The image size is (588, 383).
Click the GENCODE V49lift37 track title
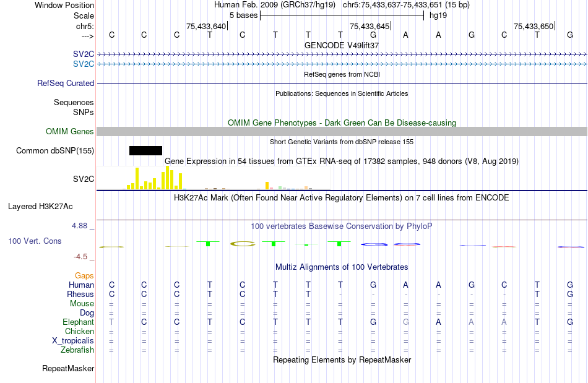click(x=342, y=45)
